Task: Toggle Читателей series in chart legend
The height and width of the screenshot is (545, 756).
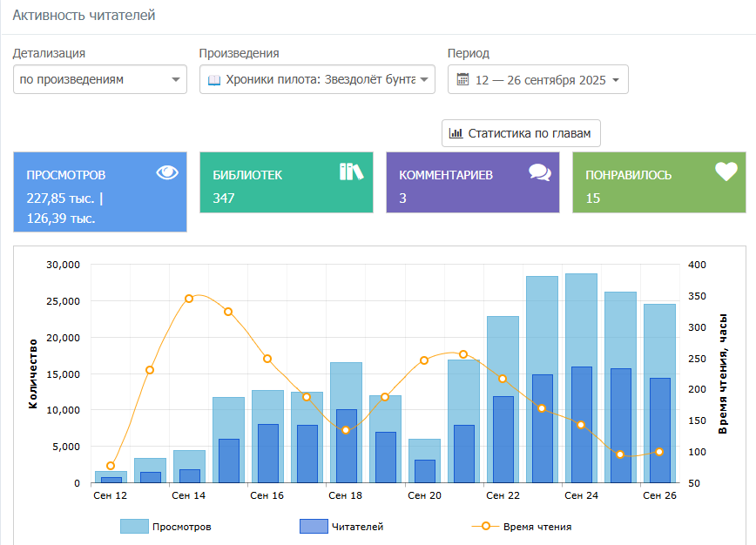Action: [356, 527]
